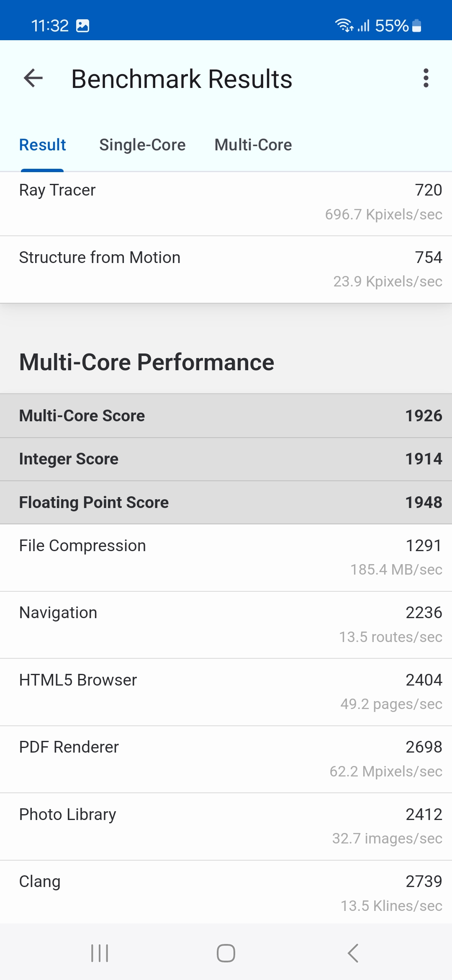Tap the battery status icon

pos(416,26)
